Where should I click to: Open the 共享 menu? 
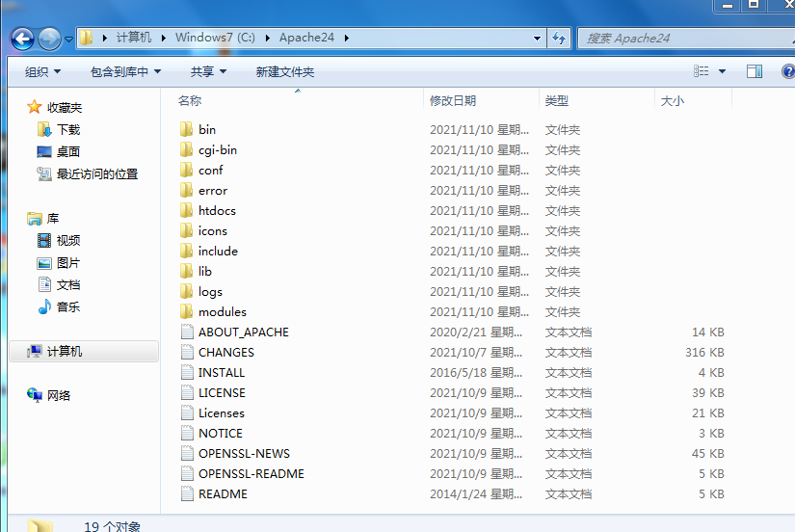tap(208, 72)
